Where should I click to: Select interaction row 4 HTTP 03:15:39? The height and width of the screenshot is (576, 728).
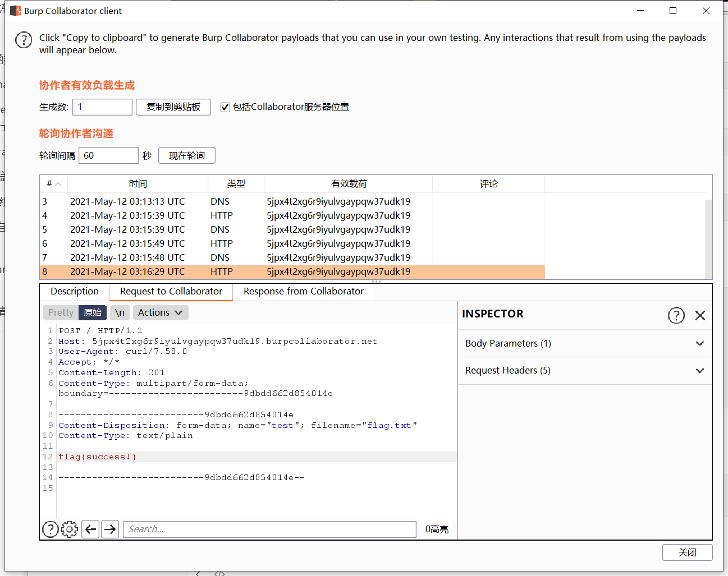pyautogui.click(x=292, y=215)
